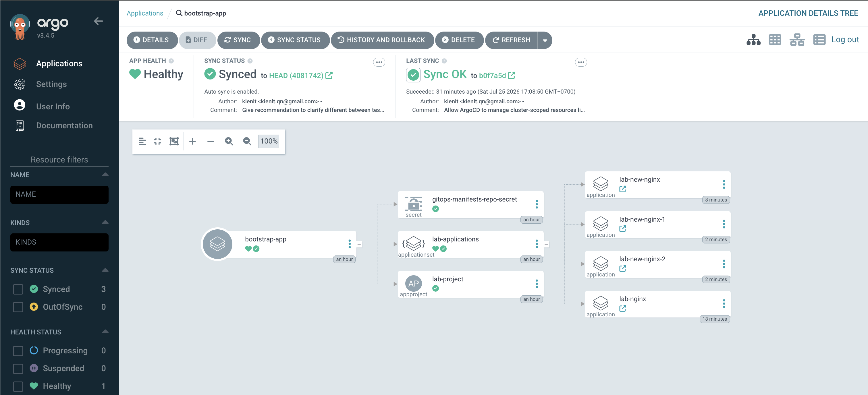
Task: Check the Progressing filter checkbox
Action: pos(18,351)
